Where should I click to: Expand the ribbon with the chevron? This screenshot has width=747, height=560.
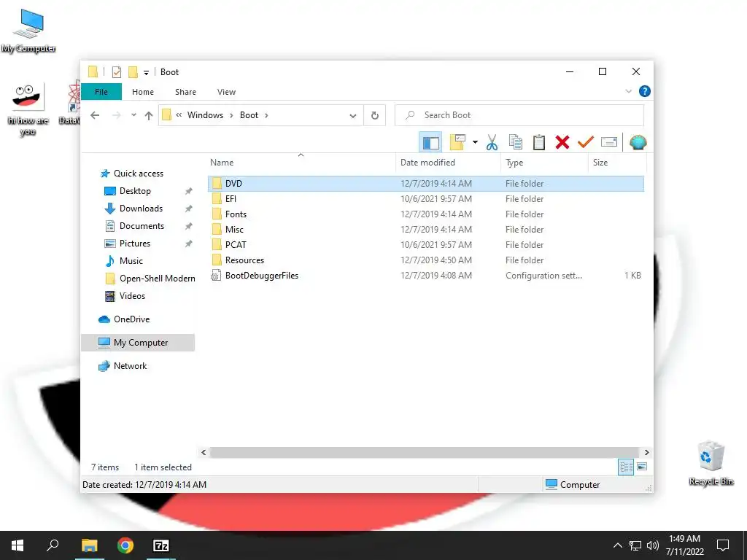[x=628, y=91]
